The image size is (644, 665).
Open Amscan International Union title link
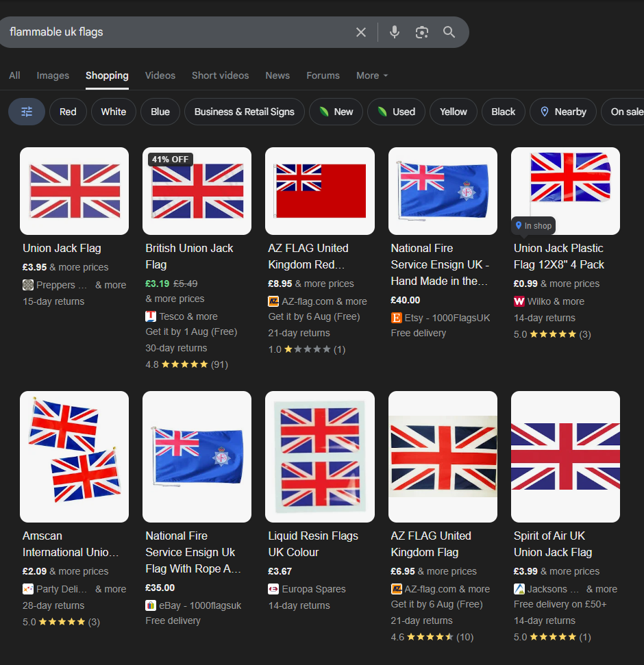click(x=71, y=544)
